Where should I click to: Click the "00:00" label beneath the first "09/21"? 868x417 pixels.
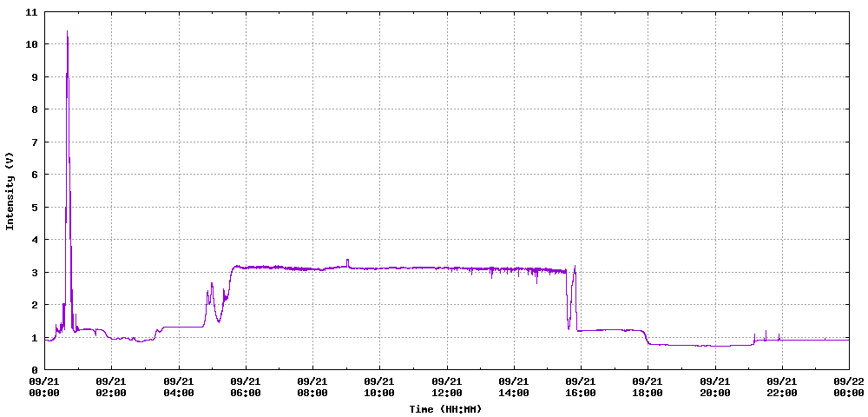[x=45, y=393]
